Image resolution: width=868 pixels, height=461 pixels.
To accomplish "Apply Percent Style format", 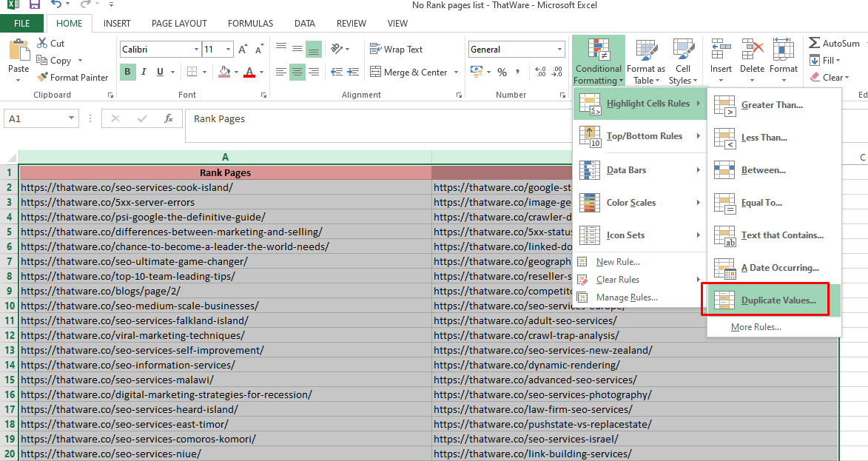I will pyautogui.click(x=502, y=72).
